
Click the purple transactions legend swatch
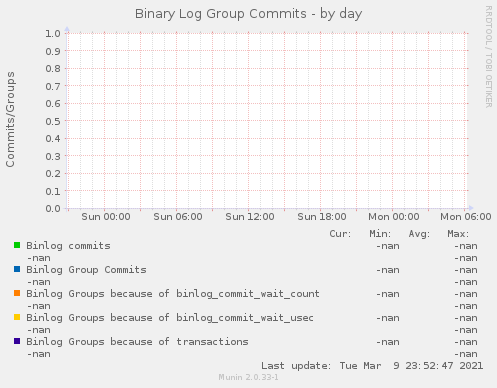point(17,341)
